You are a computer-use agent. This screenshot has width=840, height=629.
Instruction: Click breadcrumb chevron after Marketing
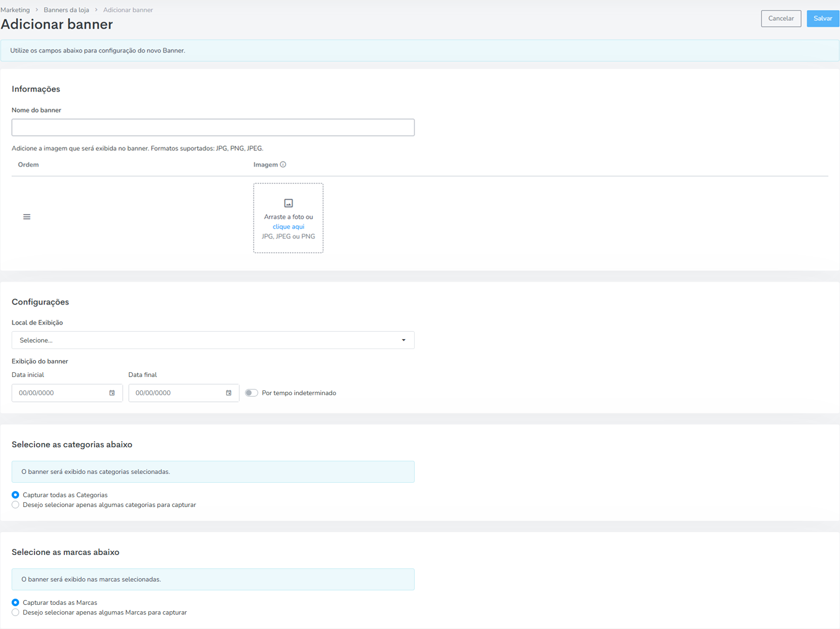[x=37, y=10]
